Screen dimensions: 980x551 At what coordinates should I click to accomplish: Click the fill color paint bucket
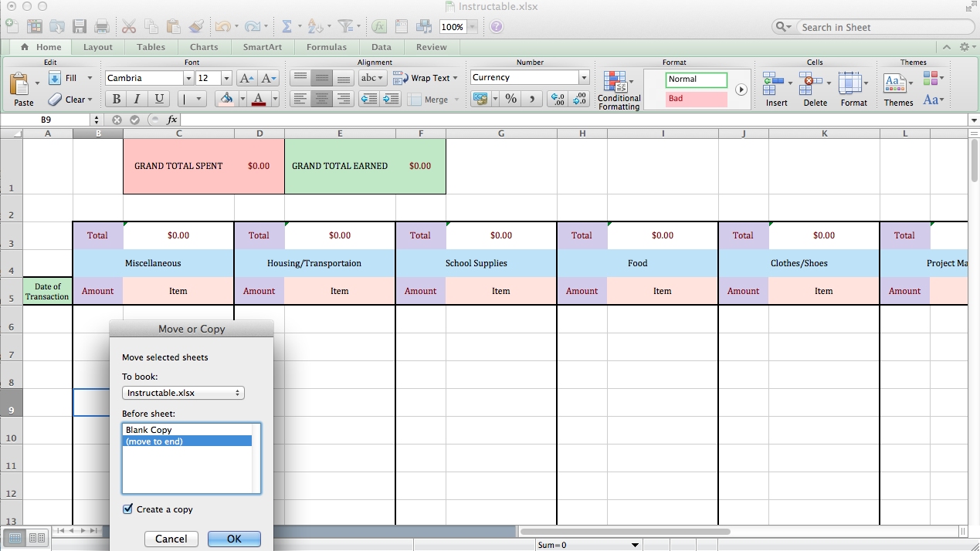click(226, 99)
